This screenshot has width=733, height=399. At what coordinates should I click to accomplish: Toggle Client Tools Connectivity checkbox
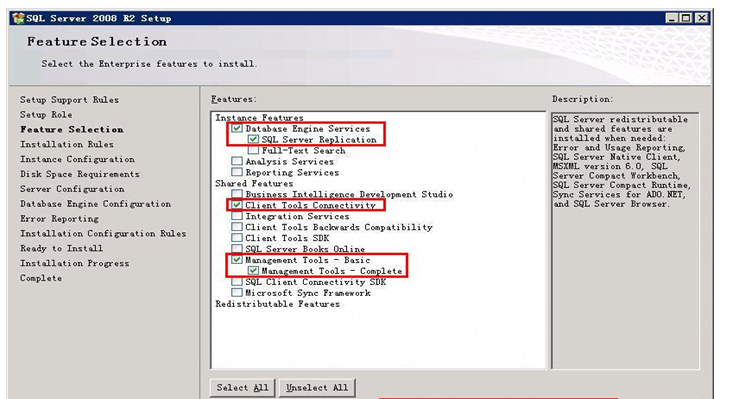coord(237,205)
